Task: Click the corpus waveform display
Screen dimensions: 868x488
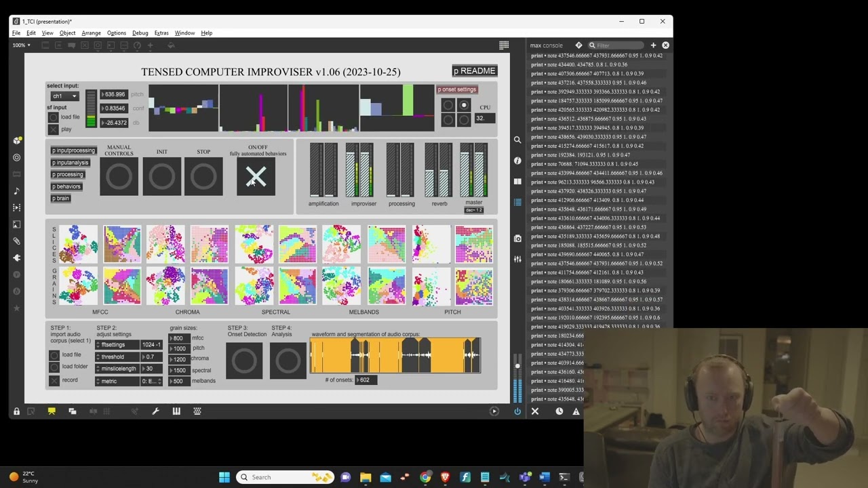Action: pos(395,356)
